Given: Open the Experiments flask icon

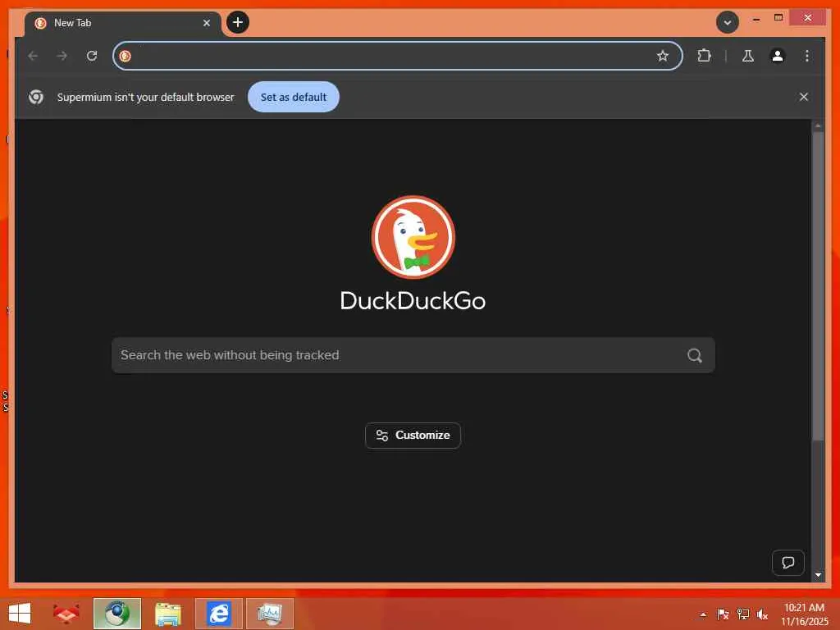Looking at the screenshot, I should (748, 56).
